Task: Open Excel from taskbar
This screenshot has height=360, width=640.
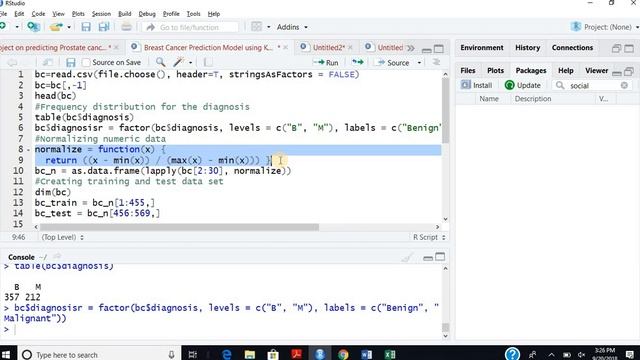Action: pos(390,354)
